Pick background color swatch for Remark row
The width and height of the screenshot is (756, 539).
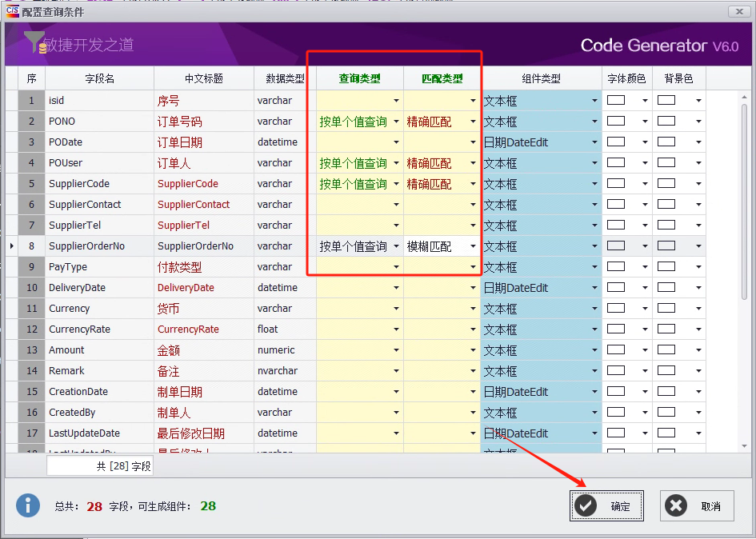(666, 370)
